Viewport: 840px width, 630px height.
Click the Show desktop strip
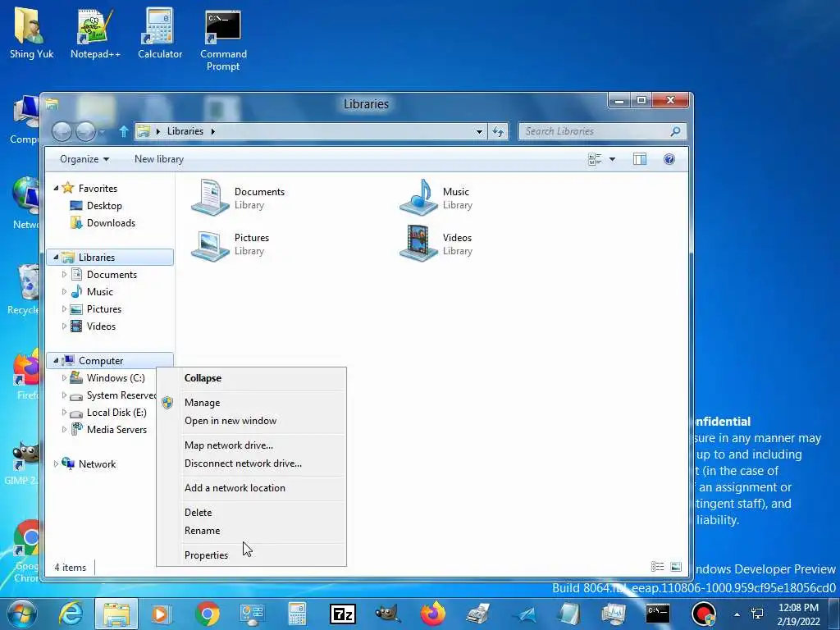point(834,614)
